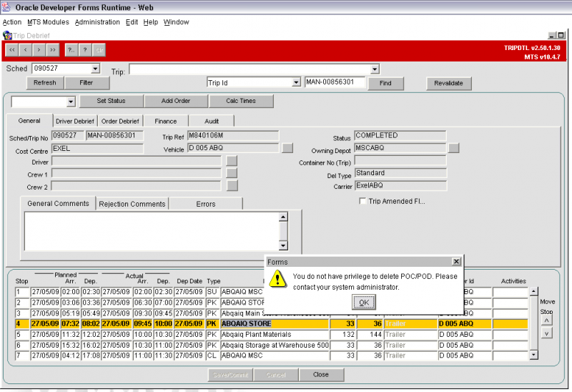
Task: Go to previous record with < button
Action: [x=26, y=49]
